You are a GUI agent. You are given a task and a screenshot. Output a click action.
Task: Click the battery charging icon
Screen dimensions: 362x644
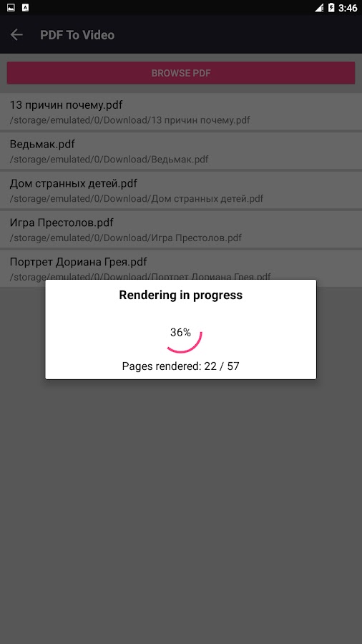coord(331,8)
